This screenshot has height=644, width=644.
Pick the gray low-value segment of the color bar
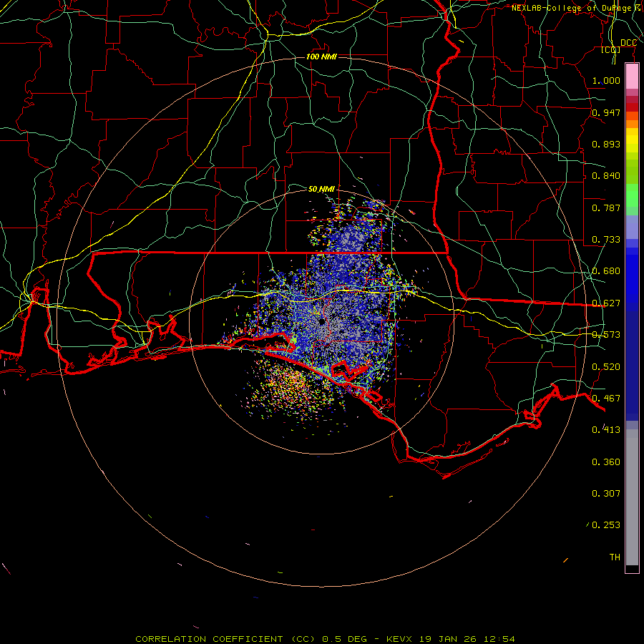point(632,497)
